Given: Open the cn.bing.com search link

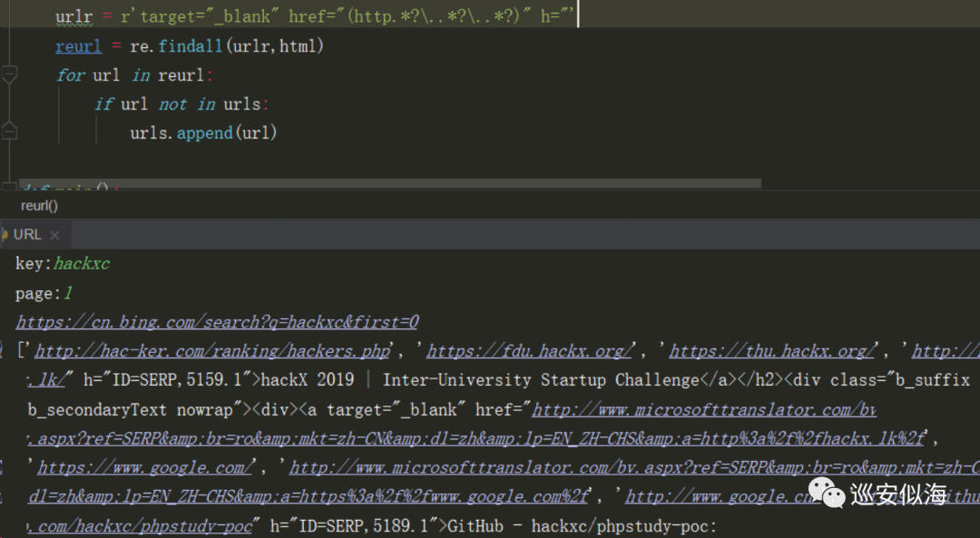Looking at the screenshot, I should [x=217, y=322].
